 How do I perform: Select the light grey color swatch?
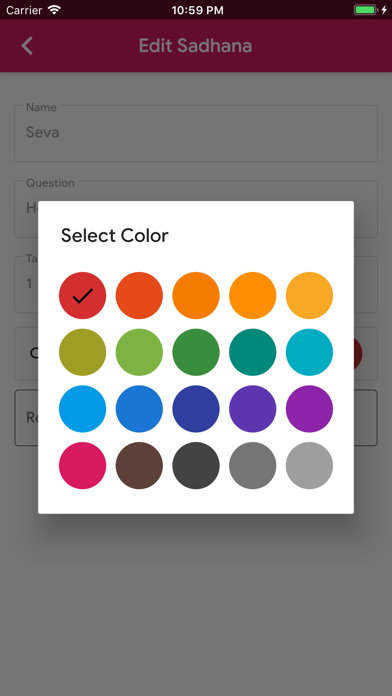(x=309, y=466)
